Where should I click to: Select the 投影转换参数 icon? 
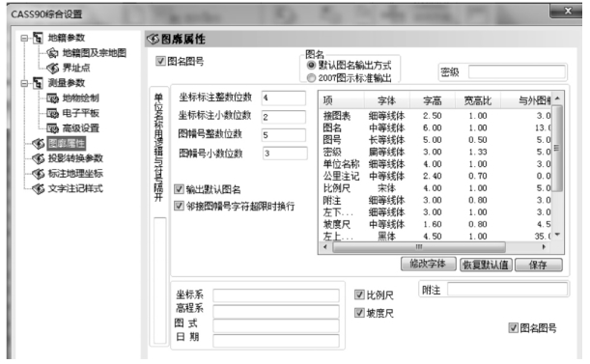pos(38,158)
